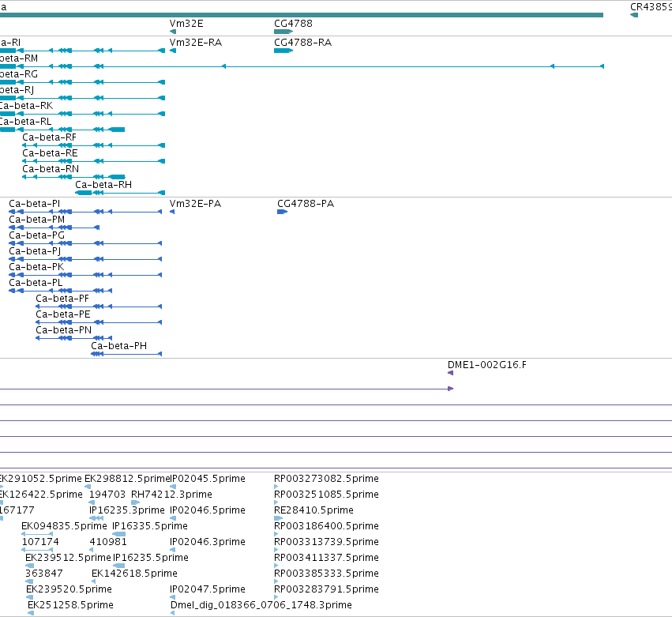
Task: Select the Ca-beta-RL transcript label
Action: click(x=25, y=122)
